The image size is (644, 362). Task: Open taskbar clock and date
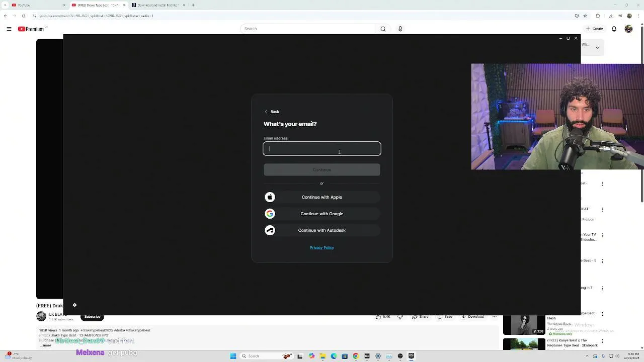coord(632,356)
